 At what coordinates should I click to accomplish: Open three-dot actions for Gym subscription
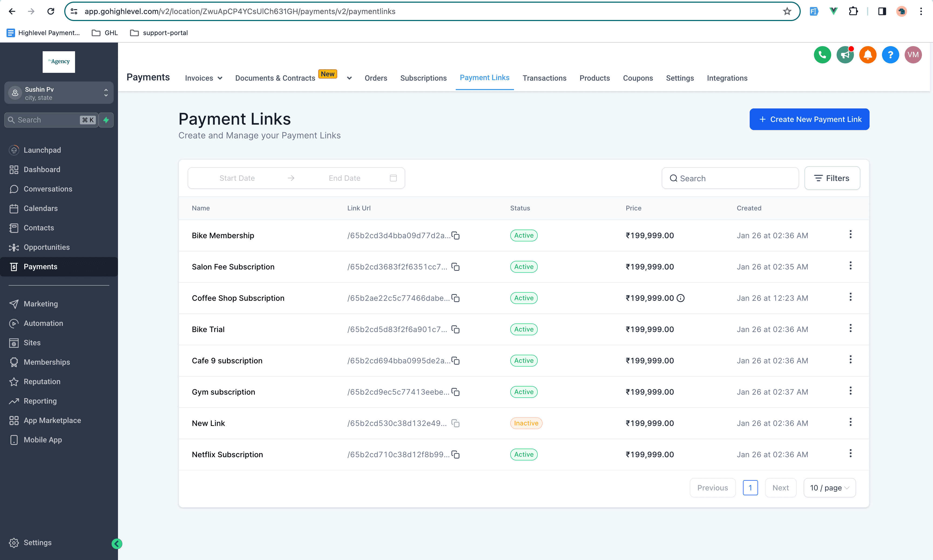tap(851, 391)
